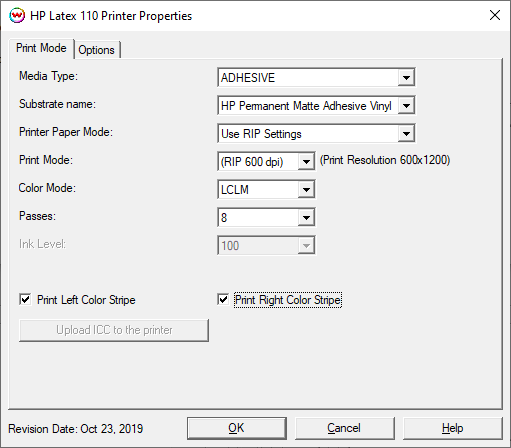Expand the Passes dropdown arrow

pos(306,218)
